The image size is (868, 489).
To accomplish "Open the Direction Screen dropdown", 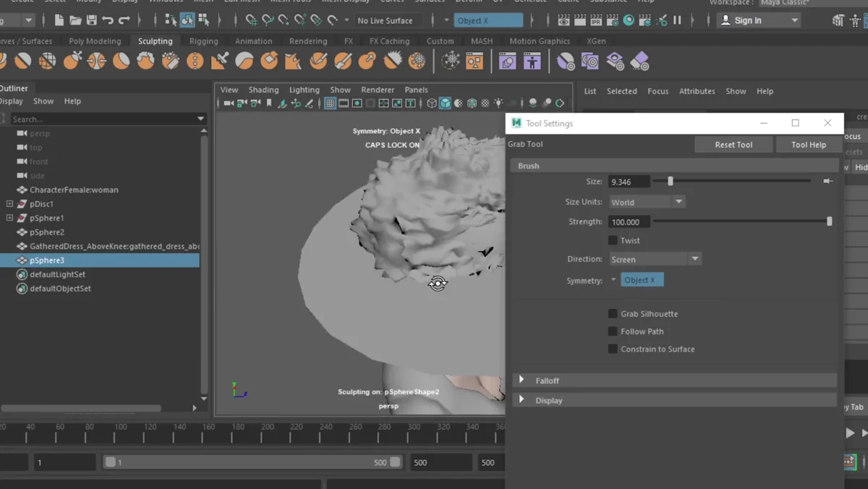I will pos(655,259).
